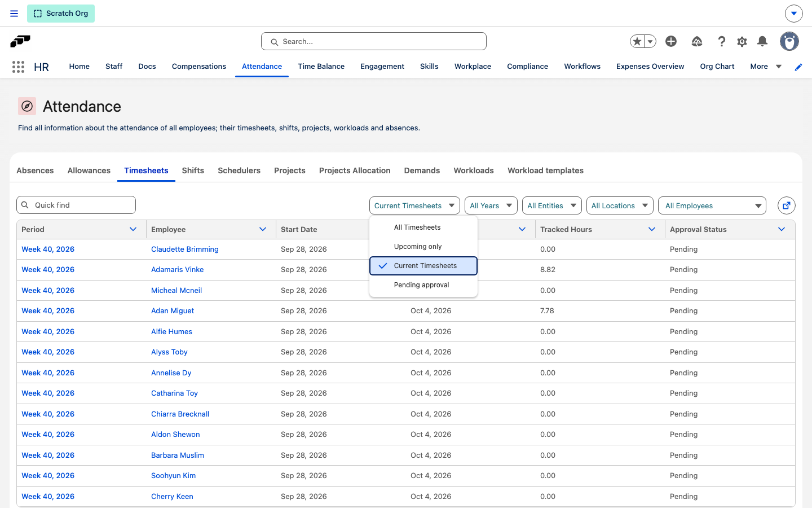
Task: Click the top-right circled dropdown arrow
Action: point(794,14)
